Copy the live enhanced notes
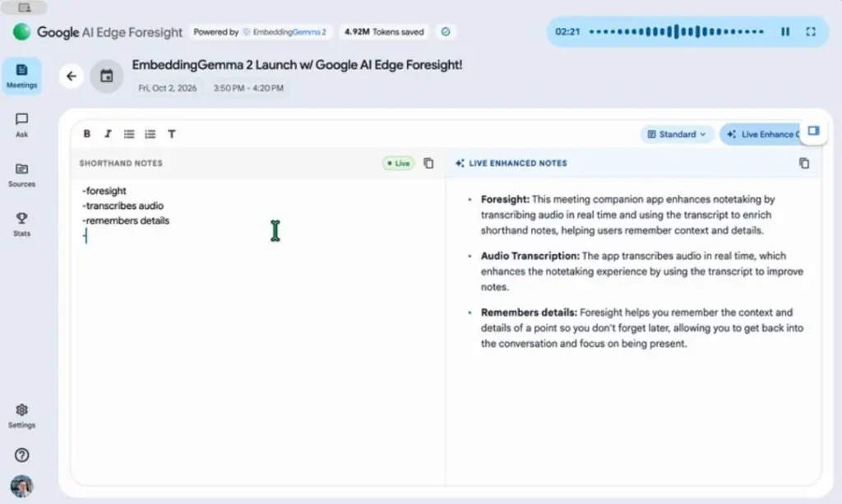This screenshot has width=842, height=504. 804,163
